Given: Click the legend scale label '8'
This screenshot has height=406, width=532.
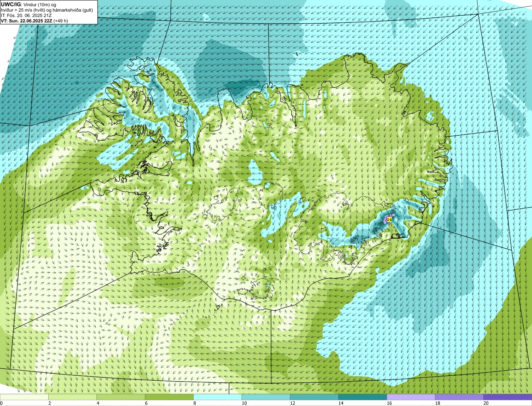Looking at the screenshot, I should point(195,403).
